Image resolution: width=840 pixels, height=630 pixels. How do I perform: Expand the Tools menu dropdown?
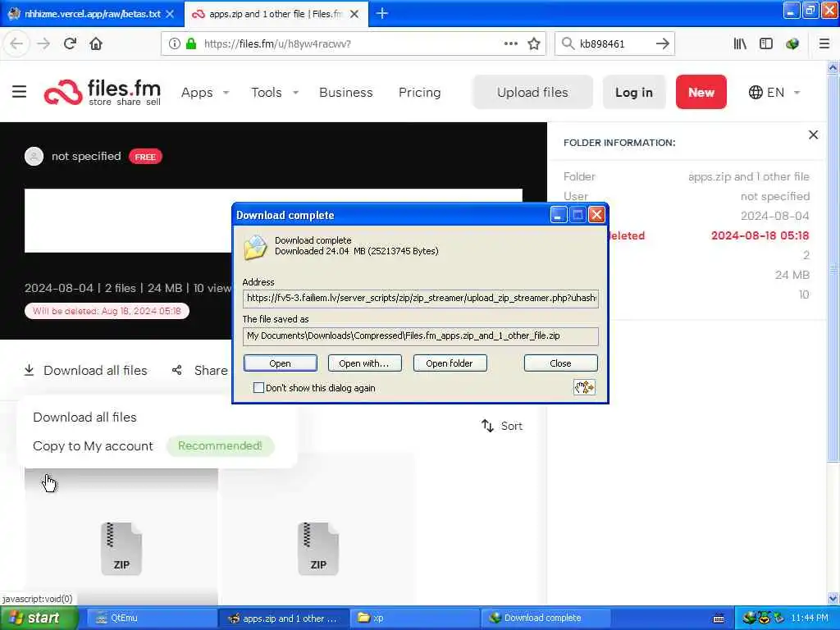pos(295,92)
